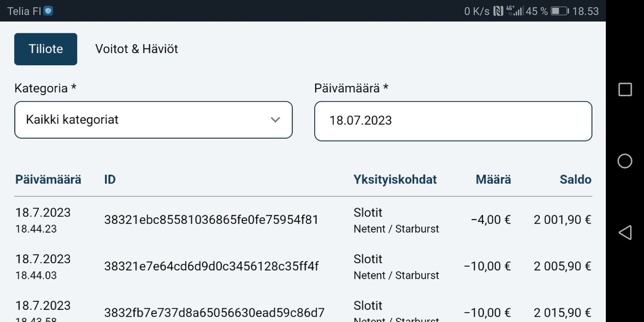Click the chevron in Kategoria dropdown
Viewport: 644px width, 322px height.
point(275,120)
